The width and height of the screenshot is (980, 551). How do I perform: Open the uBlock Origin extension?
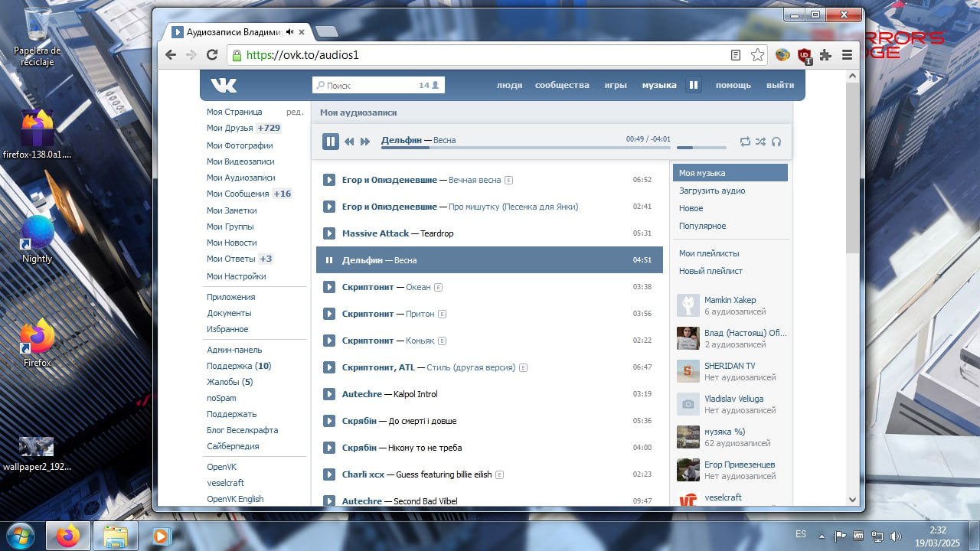[804, 55]
